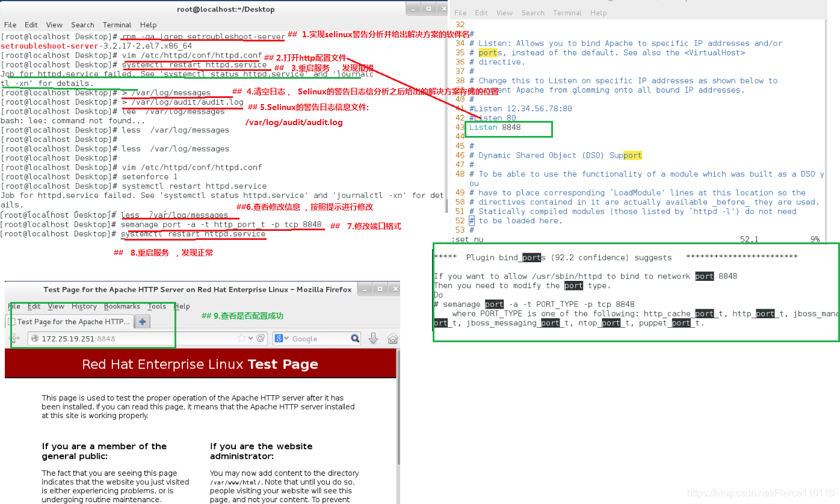840x504 pixels.
Task: Open Firefox Help menu
Action: (x=182, y=306)
